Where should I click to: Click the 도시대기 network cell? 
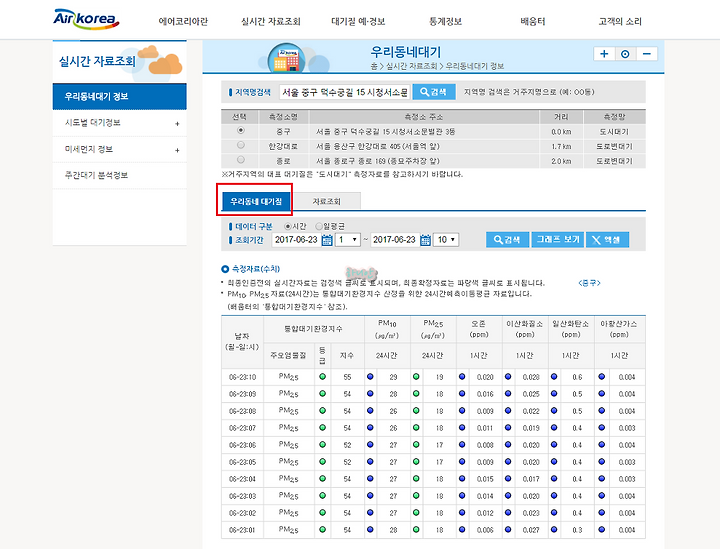pos(614,132)
